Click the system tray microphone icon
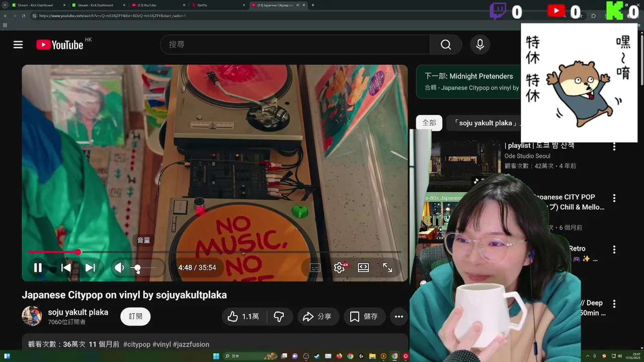This screenshot has height=362, width=644. tap(595, 356)
